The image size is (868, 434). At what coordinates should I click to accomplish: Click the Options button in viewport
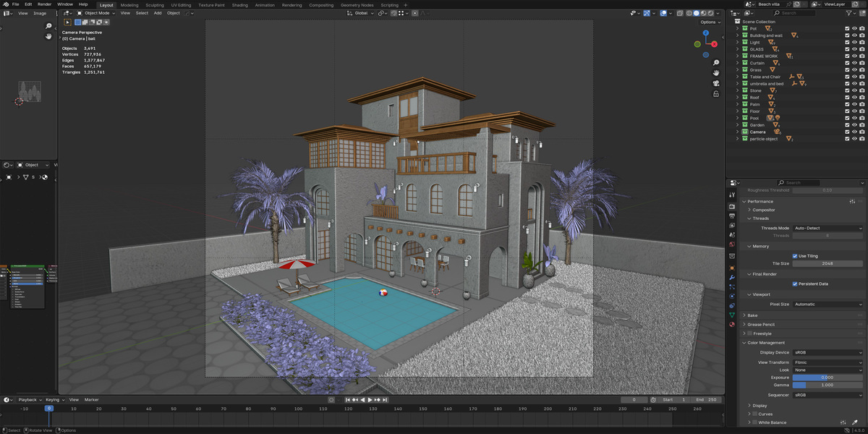coord(710,22)
